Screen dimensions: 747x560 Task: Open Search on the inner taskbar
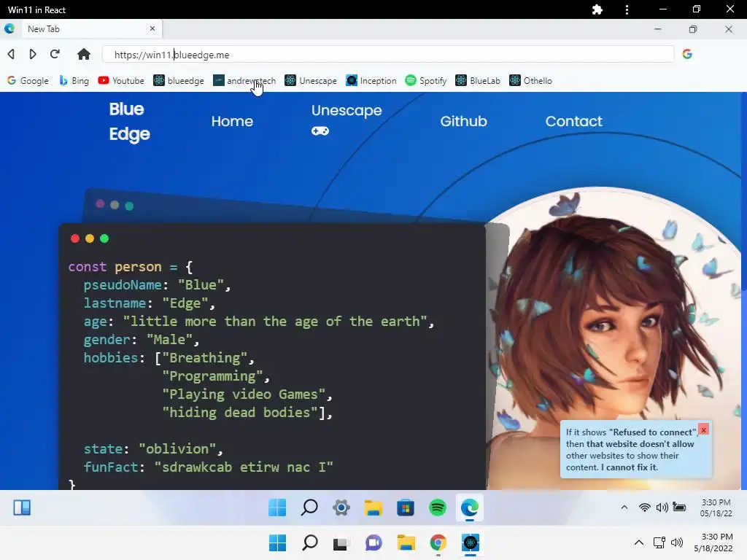coord(309,507)
